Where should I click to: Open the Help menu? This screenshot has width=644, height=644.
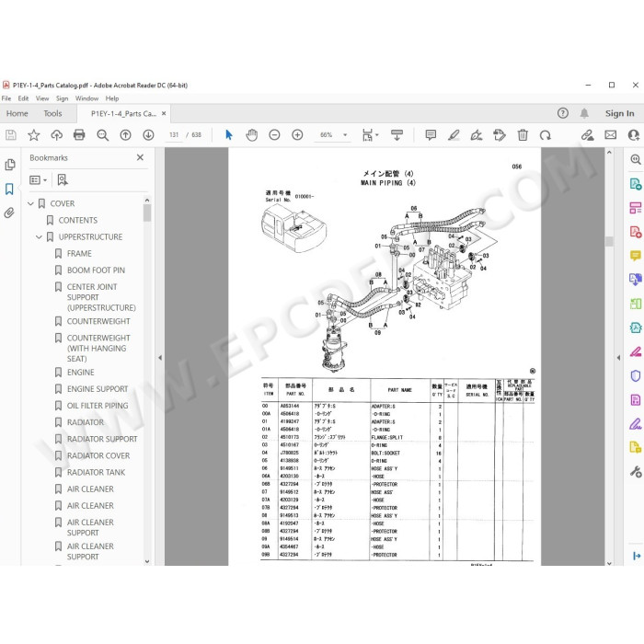click(112, 98)
